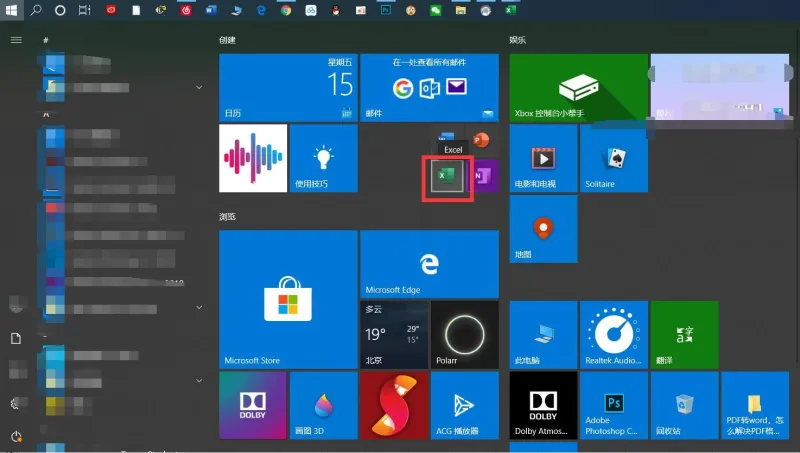Open the voice recorder waveform tile

pyautogui.click(x=253, y=158)
